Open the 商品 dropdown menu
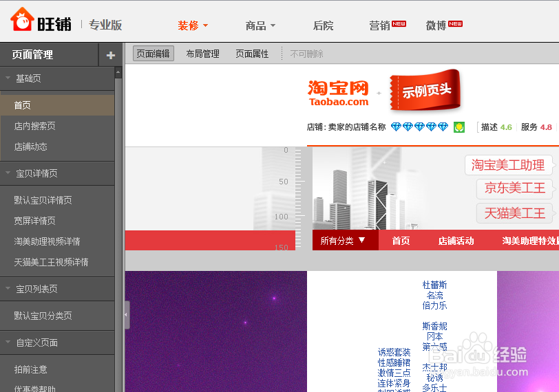Image resolution: width=559 pixels, height=392 pixels. pos(260,25)
